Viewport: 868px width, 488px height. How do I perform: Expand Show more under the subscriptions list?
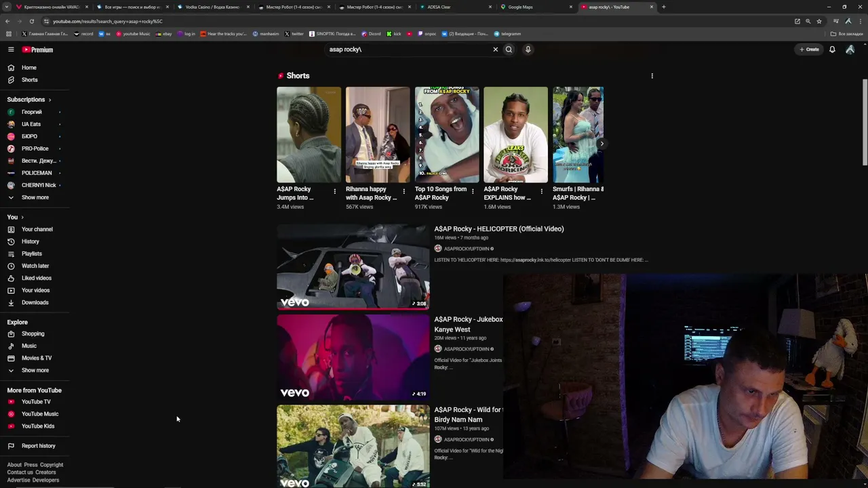[x=35, y=197]
